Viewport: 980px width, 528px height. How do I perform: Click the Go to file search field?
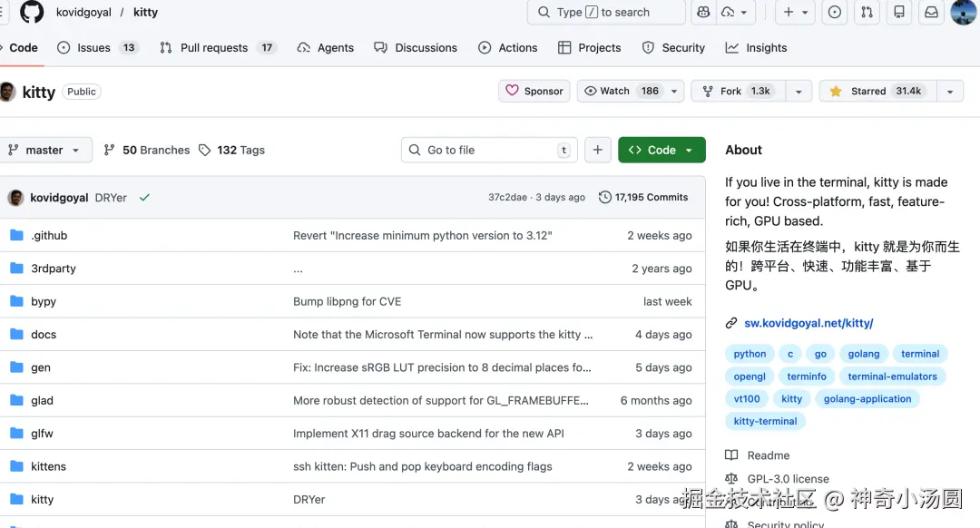[x=489, y=150]
